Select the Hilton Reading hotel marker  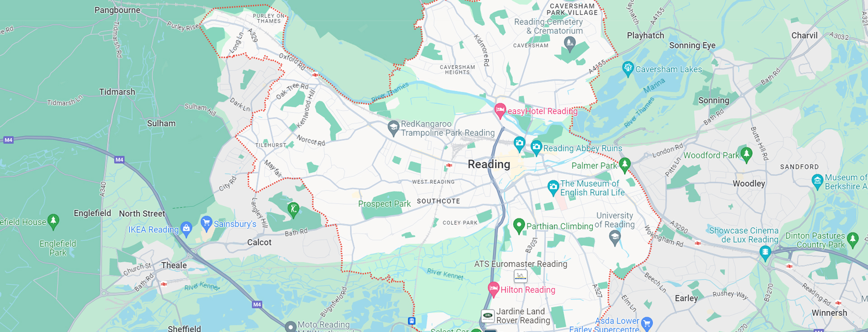point(493,289)
